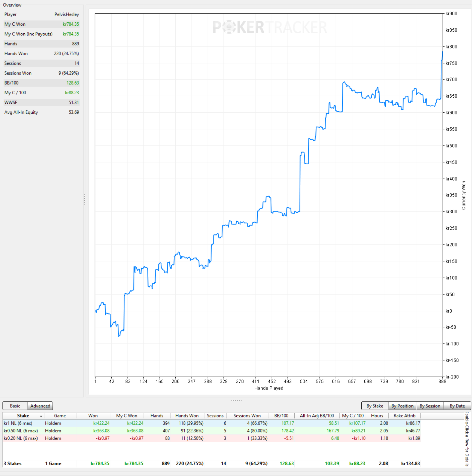472x476 pixels.
Task: Sort by the Hands Won column header
Action: [x=187, y=416]
